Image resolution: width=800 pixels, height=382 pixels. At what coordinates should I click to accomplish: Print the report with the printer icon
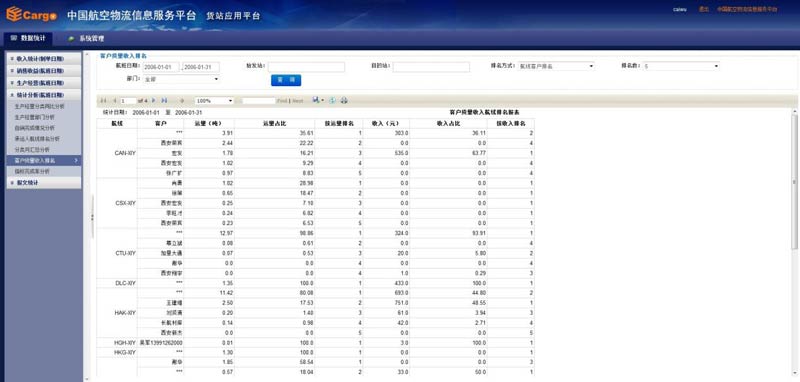pyautogui.click(x=344, y=100)
